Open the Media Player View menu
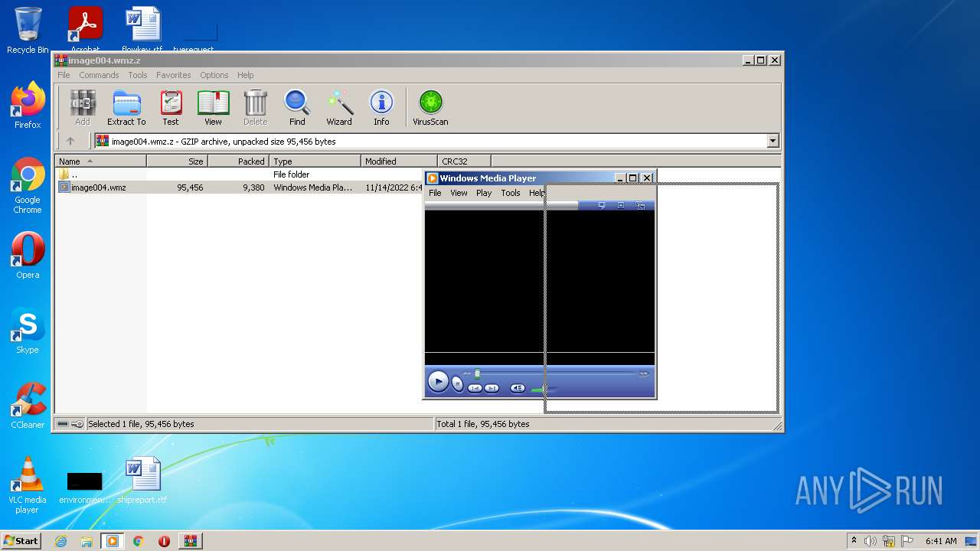The height and width of the screenshot is (551, 980). point(459,193)
